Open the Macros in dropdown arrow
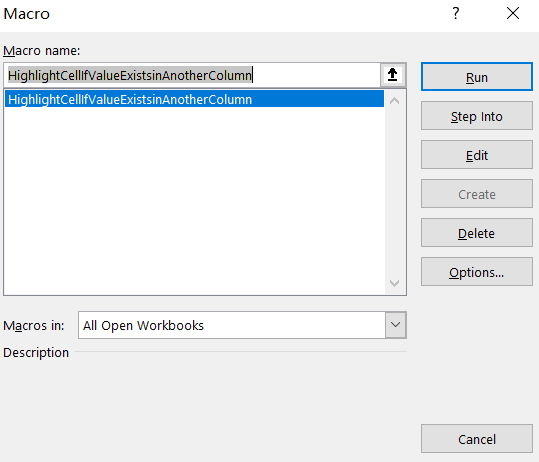This screenshot has height=462, width=539. [395, 325]
